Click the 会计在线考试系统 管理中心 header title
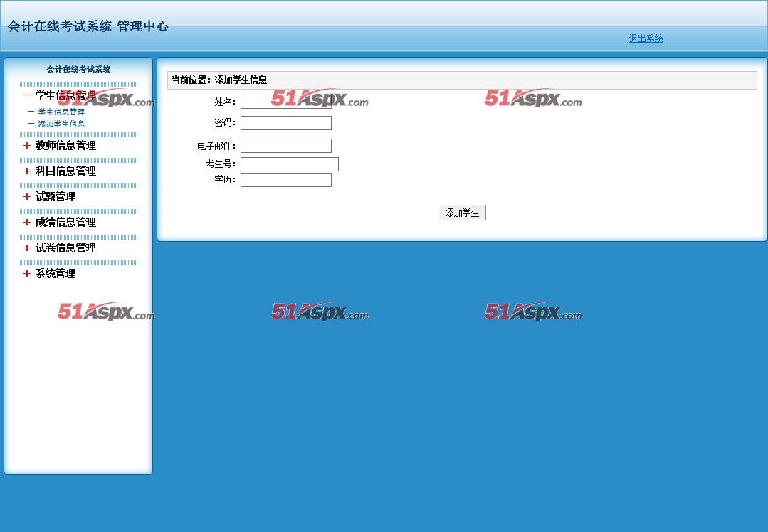 pos(88,26)
